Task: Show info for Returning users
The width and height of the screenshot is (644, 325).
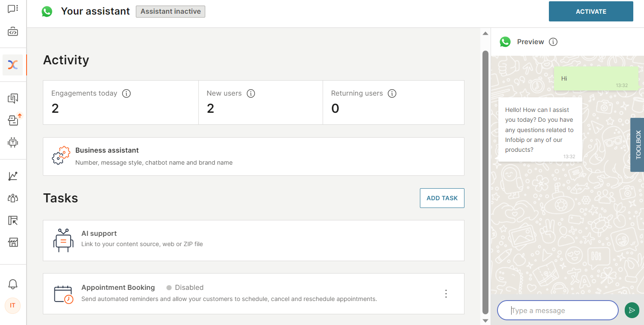Action: pos(392,93)
